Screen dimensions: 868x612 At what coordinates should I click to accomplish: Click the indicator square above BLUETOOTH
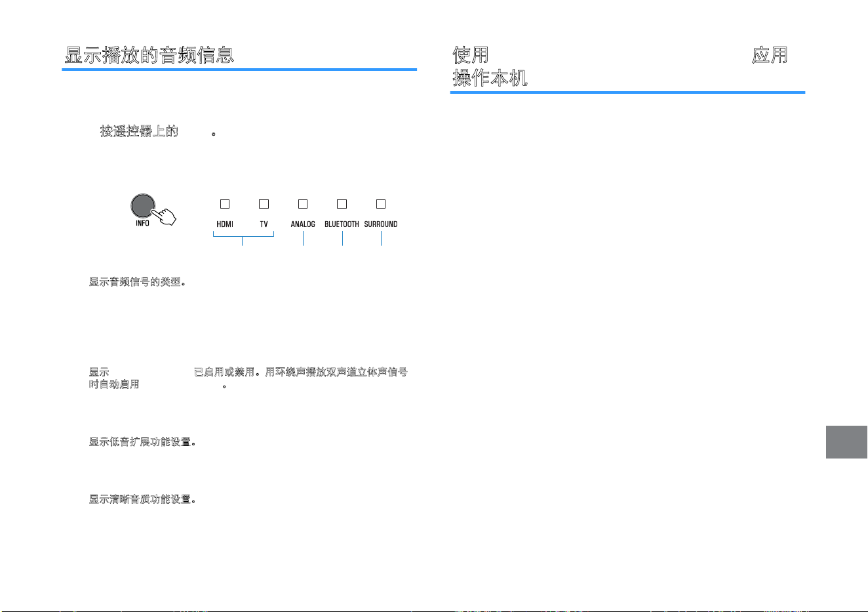click(342, 204)
